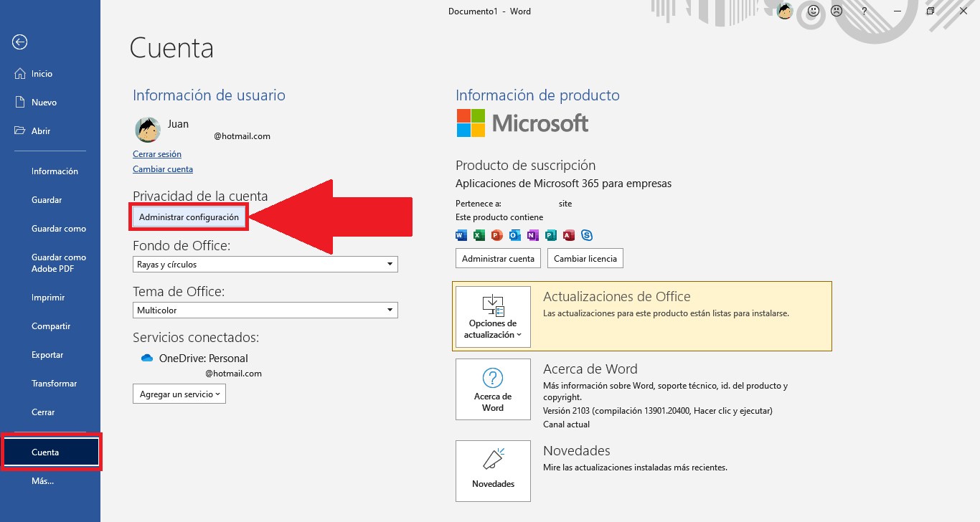
Task: Click the back arrow to exit backstage
Action: coord(20,42)
